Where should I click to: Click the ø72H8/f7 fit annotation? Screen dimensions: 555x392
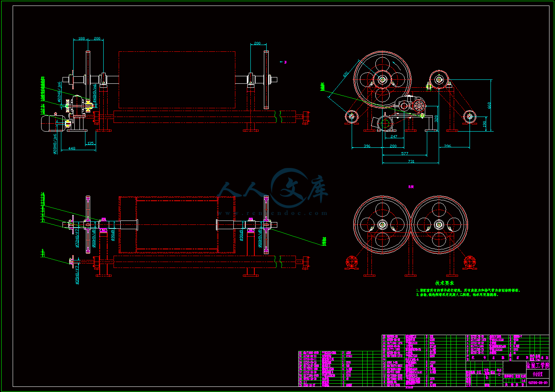pos(77,238)
